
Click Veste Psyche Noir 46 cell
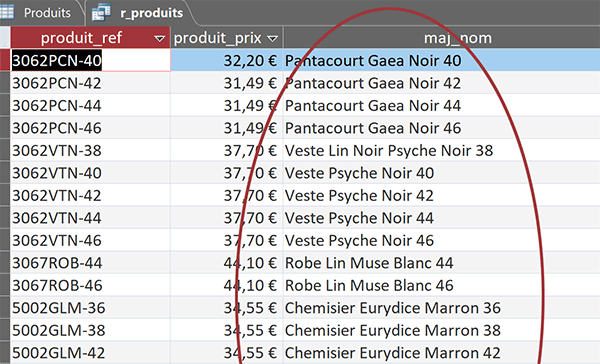click(442, 240)
